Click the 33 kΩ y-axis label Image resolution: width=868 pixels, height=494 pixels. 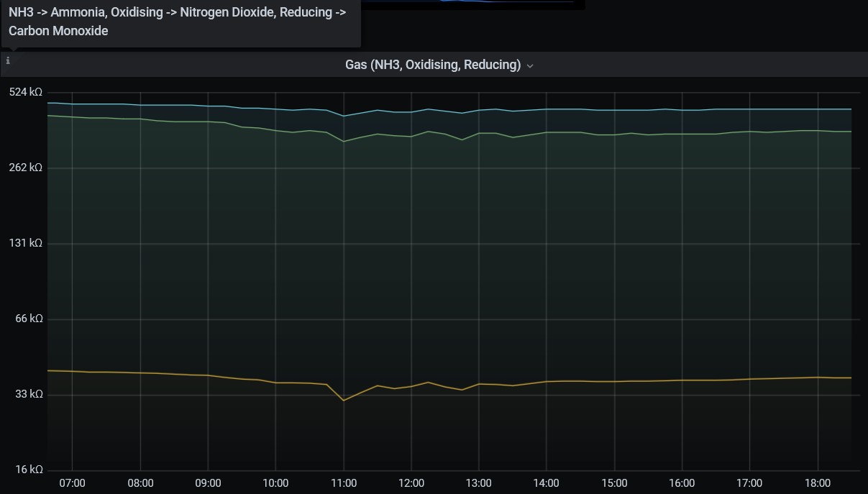[29, 394]
